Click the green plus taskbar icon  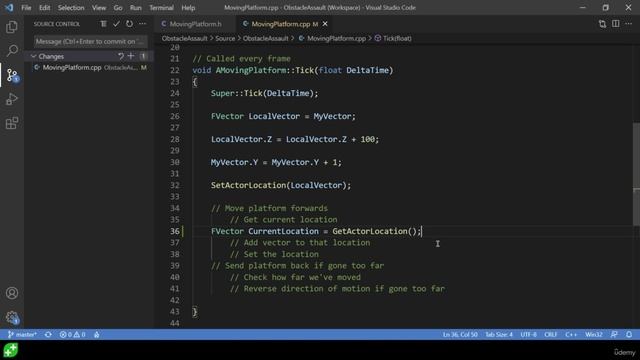(x=11, y=350)
